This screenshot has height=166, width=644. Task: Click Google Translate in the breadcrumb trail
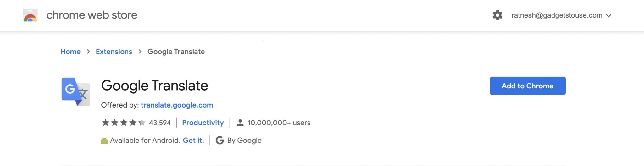[176, 52]
